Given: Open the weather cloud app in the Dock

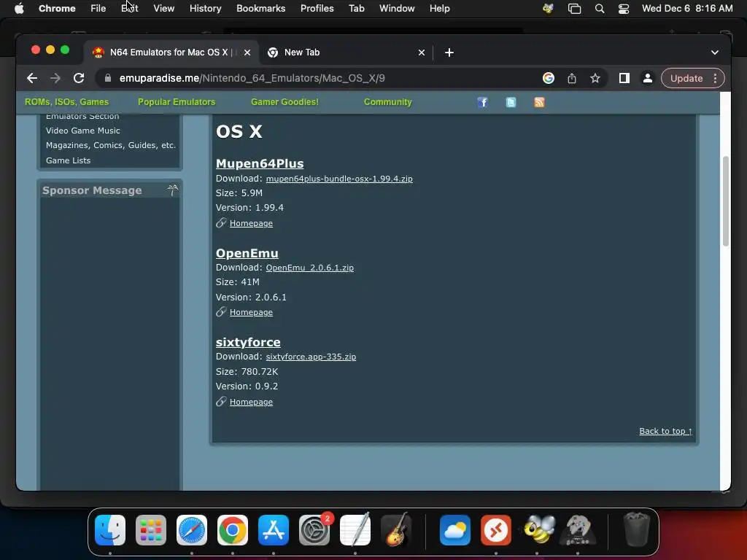Looking at the screenshot, I should 455,530.
